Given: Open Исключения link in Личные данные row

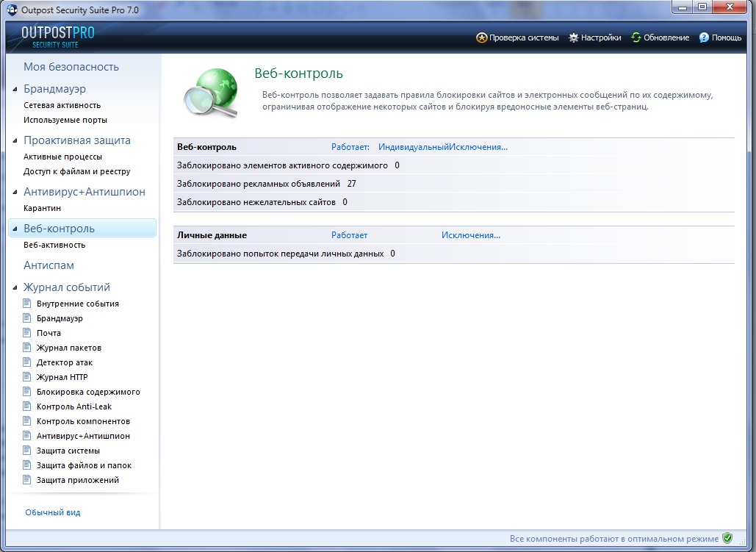Looking at the screenshot, I should click(x=471, y=235).
